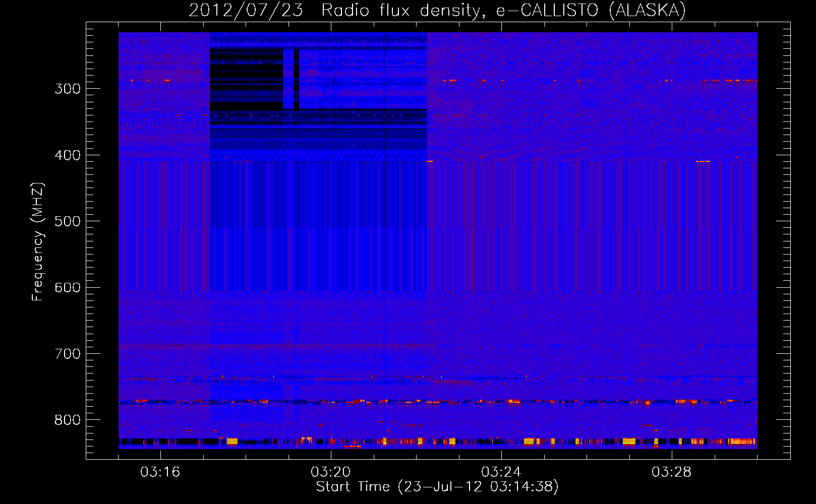Click the 03:16 time tick label
Screen dimensions: 816x504
160,472
